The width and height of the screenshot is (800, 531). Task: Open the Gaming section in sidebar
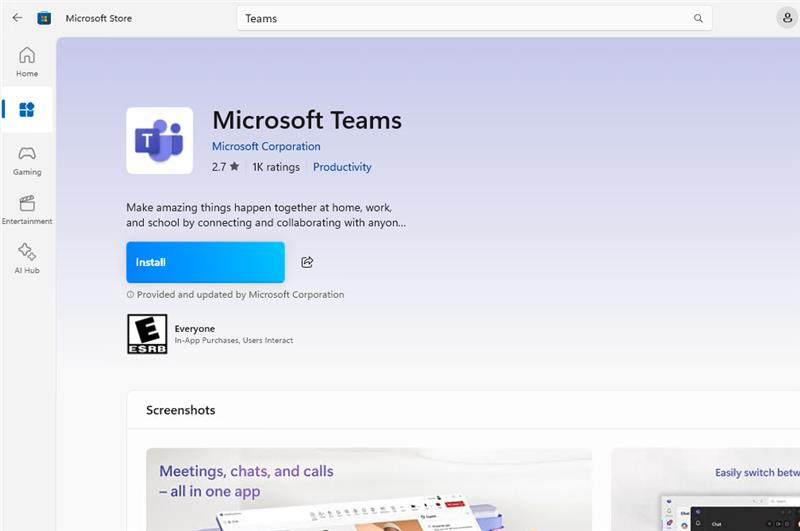[x=27, y=161]
